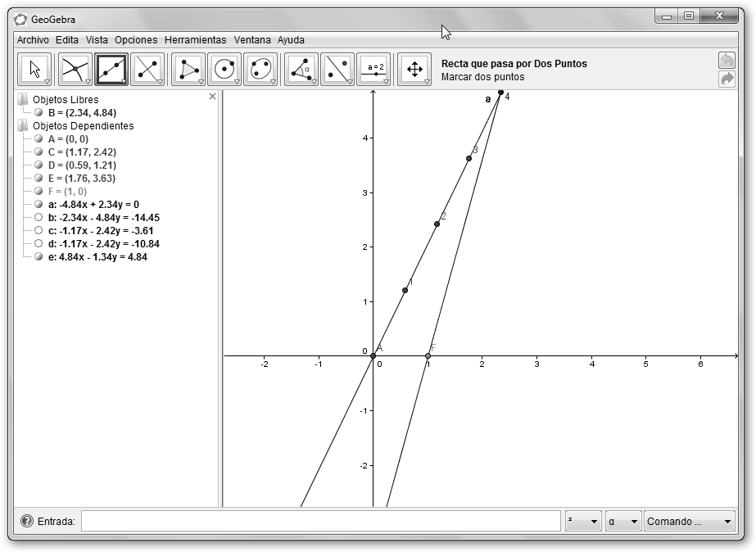
Task: Open the Greek letter α dropdown
Action: point(622,521)
